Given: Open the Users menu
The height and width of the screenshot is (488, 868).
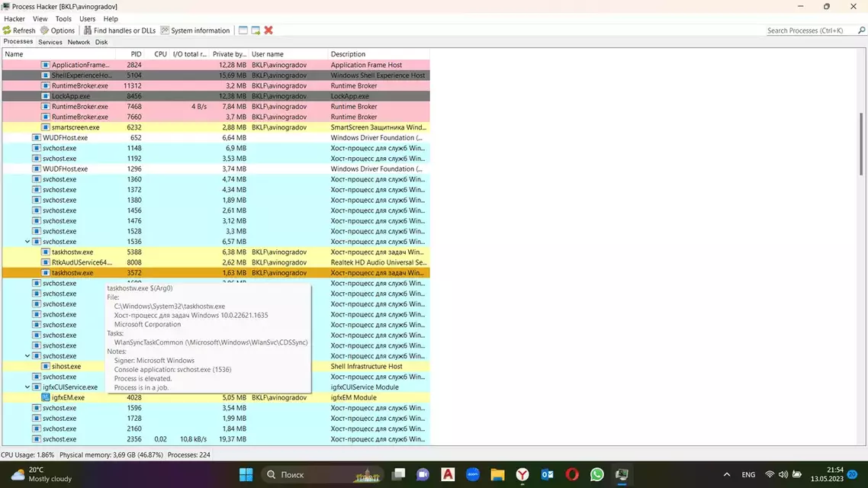Looking at the screenshot, I should (87, 19).
